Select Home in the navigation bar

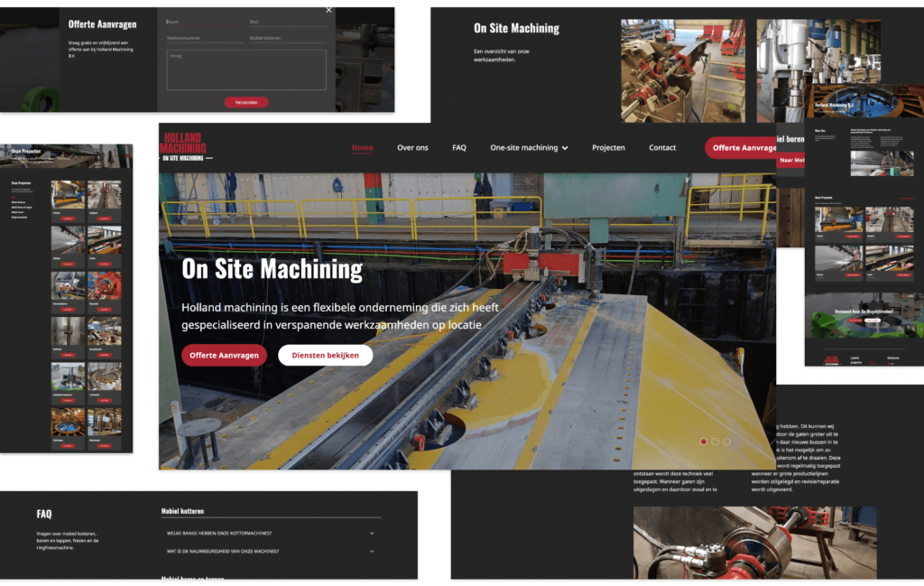pos(363,147)
